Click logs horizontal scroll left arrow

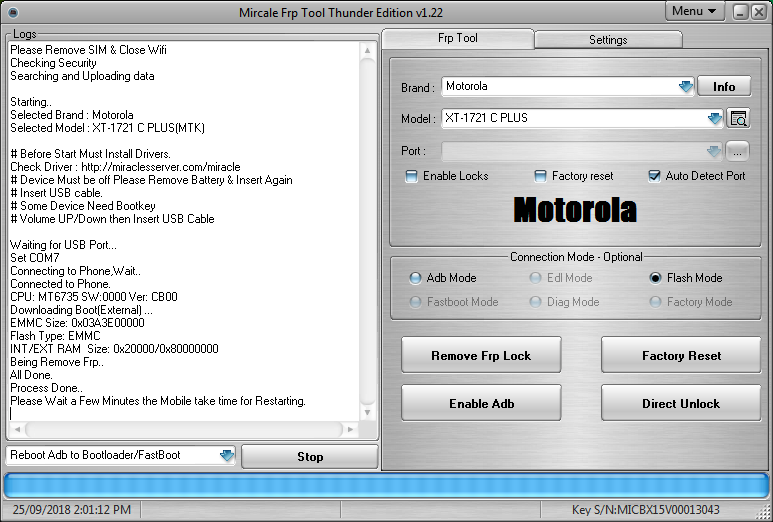click(17, 429)
